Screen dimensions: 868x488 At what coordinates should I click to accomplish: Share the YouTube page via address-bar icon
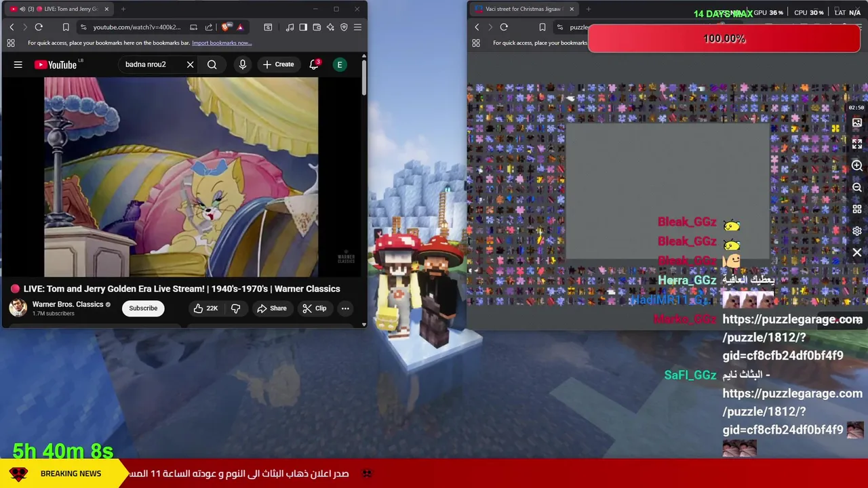(208, 27)
